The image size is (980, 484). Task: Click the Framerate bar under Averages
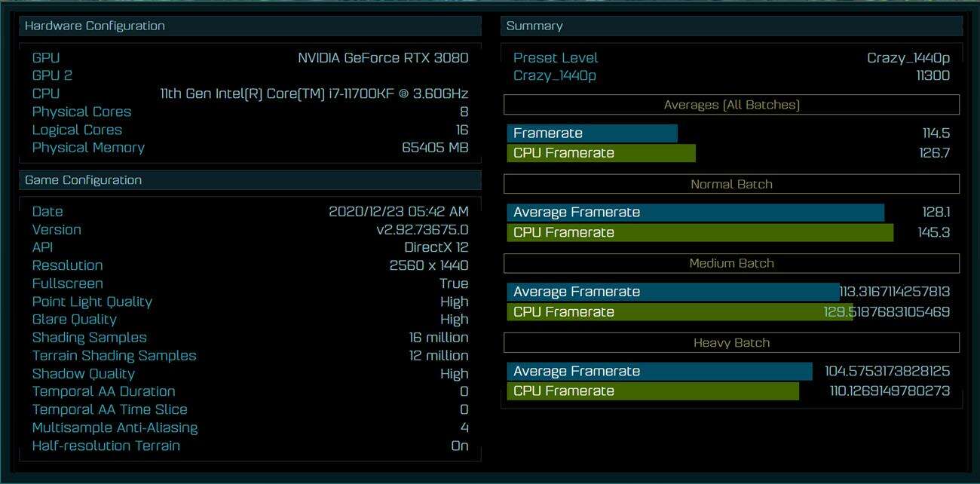pyautogui.click(x=593, y=133)
